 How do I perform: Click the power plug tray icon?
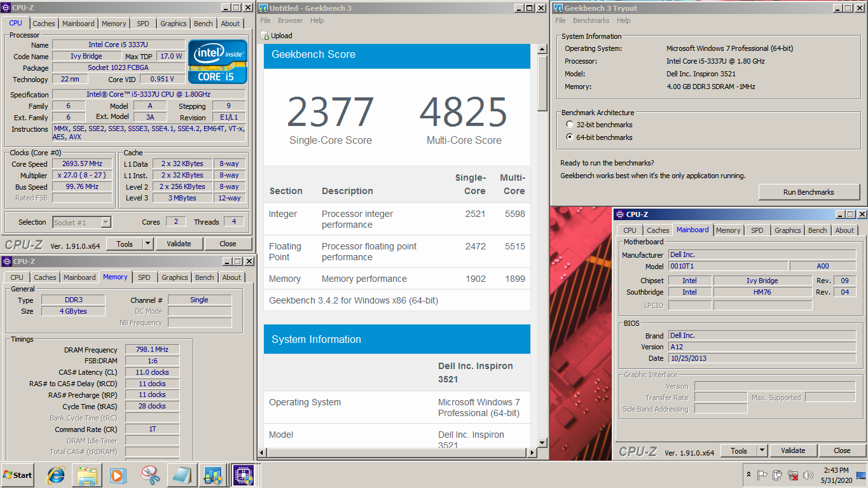(777, 475)
